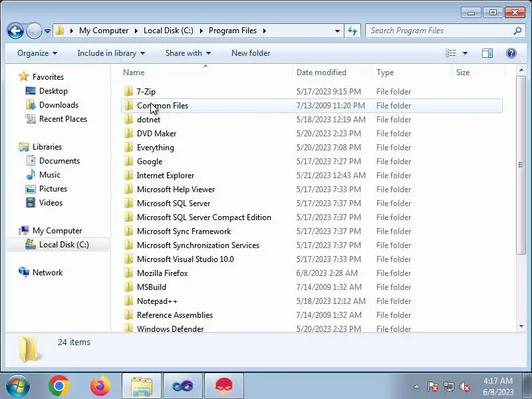Viewport: 532px width, 399px height.
Task: Sort by the Name column header
Action: click(205, 72)
